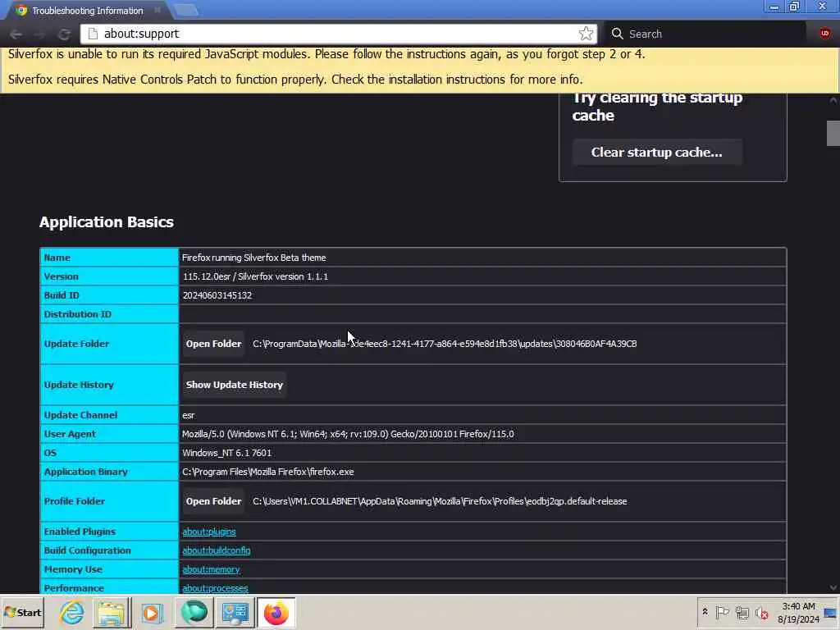The width and height of the screenshot is (840, 630).
Task: Open a new tab button
Action: pyautogui.click(x=186, y=10)
